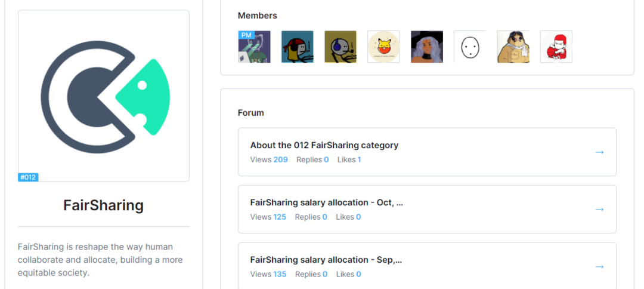Click arrow for Sep salary allocation post

[x=600, y=267]
